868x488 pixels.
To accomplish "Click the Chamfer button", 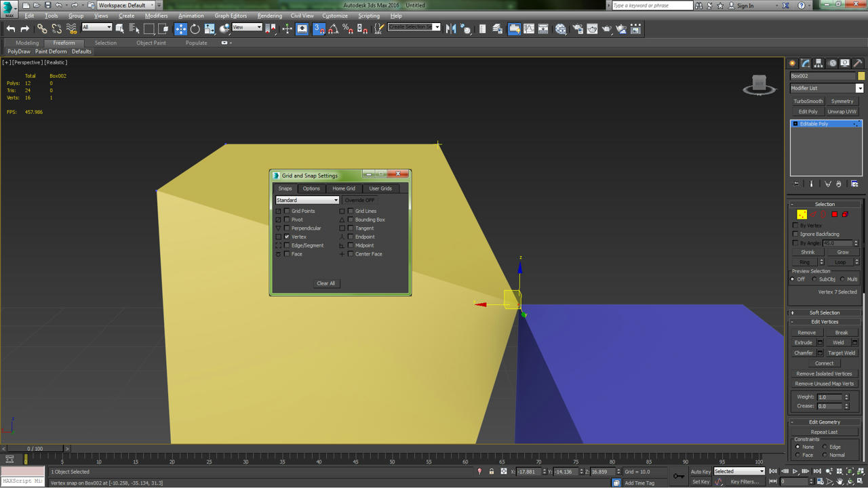I will click(x=804, y=352).
